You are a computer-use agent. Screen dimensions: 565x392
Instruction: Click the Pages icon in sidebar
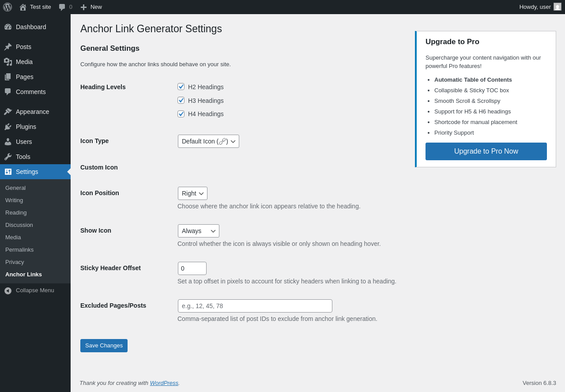8,77
